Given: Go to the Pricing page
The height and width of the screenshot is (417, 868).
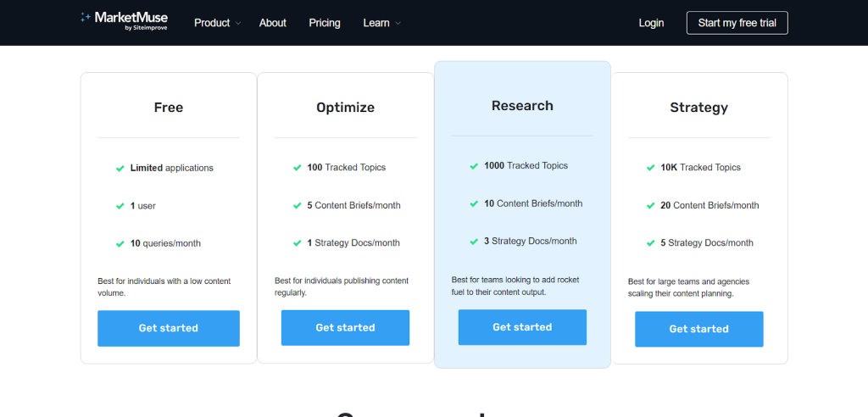Looking at the screenshot, I should (x=325, y=23).
